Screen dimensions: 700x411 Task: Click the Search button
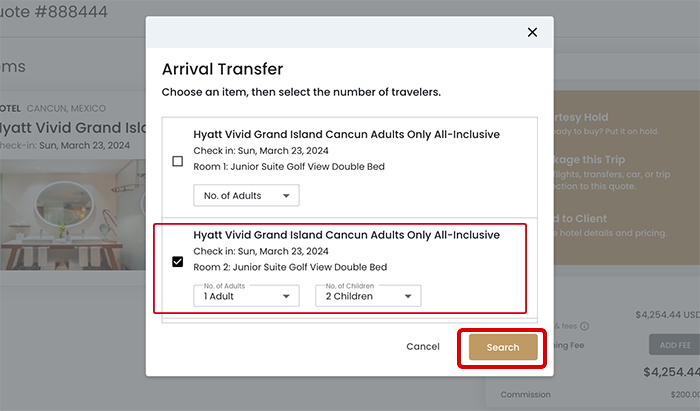tap(503, 347)
